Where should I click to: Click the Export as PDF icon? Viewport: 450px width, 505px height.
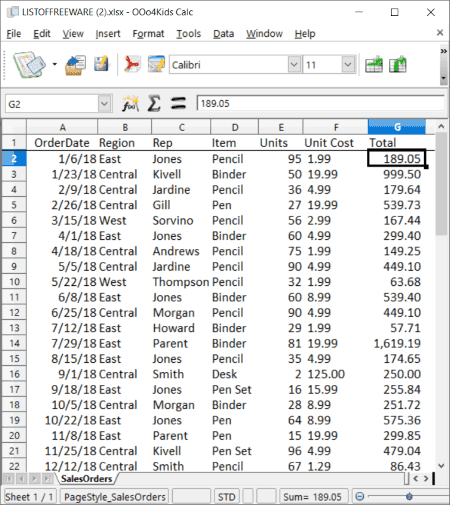pos(132,64)
